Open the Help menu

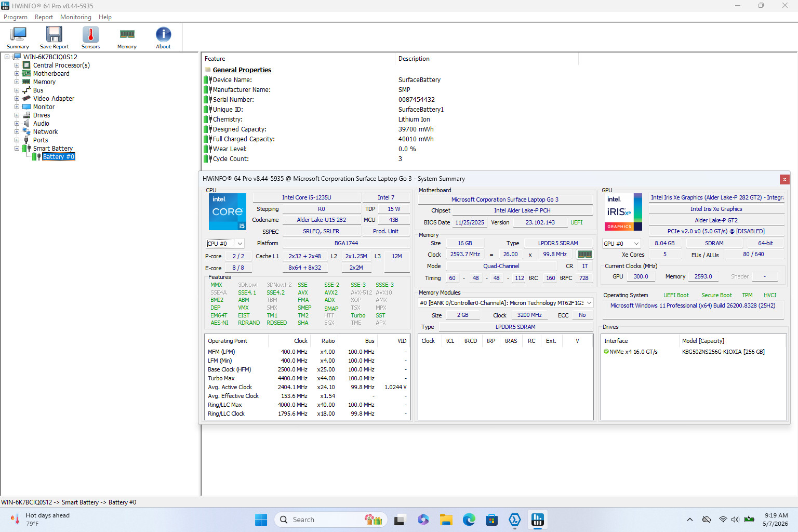tap(105, 17)
